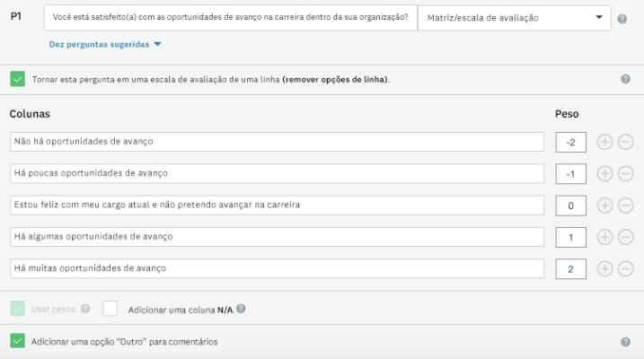
Task: Uncheck 'Adicionar uma opção Outro' checkbox
Action: 18,341
